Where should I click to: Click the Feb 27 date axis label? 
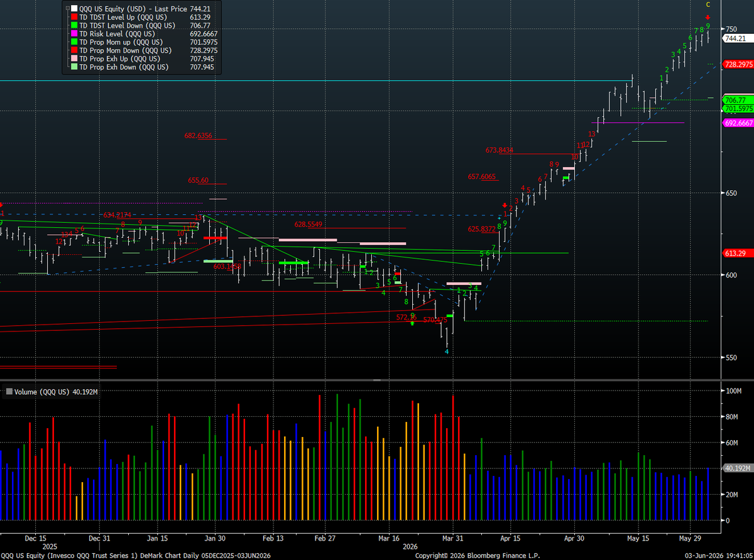click(x=324, y=539)
